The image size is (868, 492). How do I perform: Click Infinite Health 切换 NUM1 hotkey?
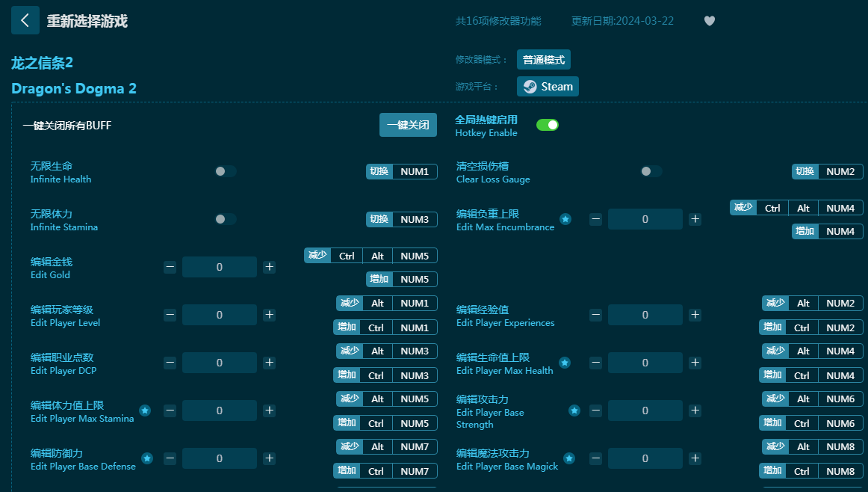(402, 172)
